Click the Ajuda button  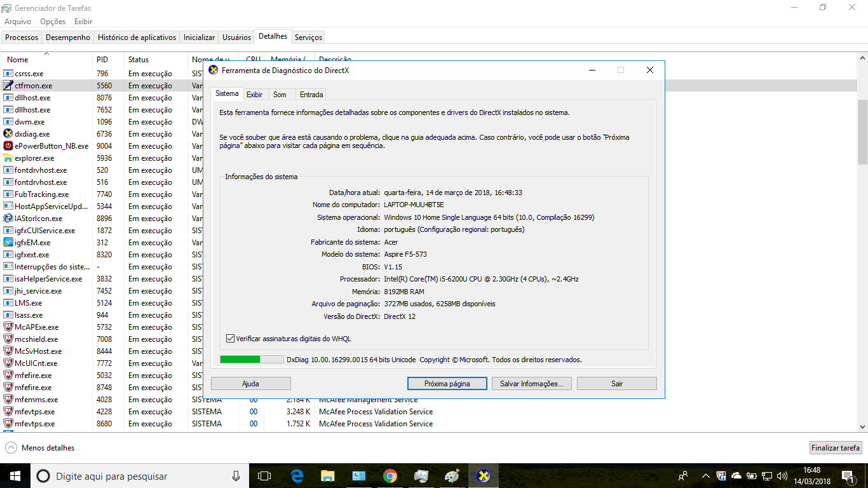tap(251, 384)
